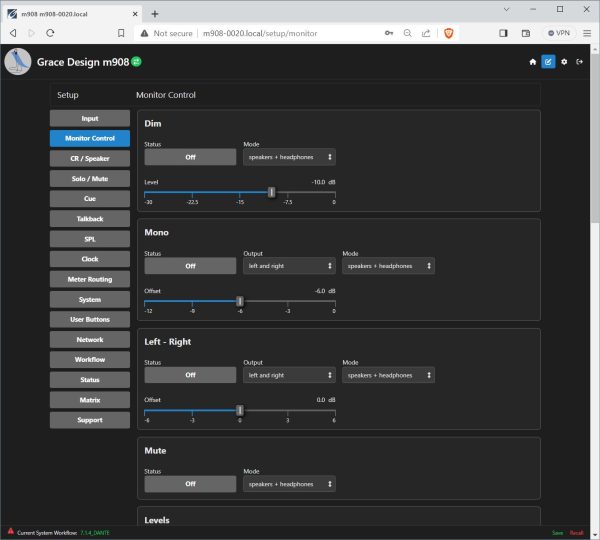600x540 pixels.
Task: Open the Dim Mode dropdown
Action: (x=289, y=157)
